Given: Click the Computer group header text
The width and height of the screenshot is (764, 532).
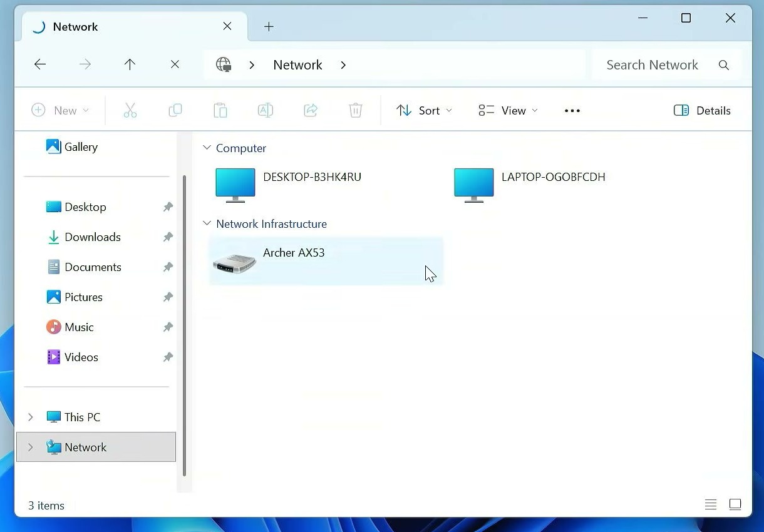Looking at the screenshot, I should (241, 148).
